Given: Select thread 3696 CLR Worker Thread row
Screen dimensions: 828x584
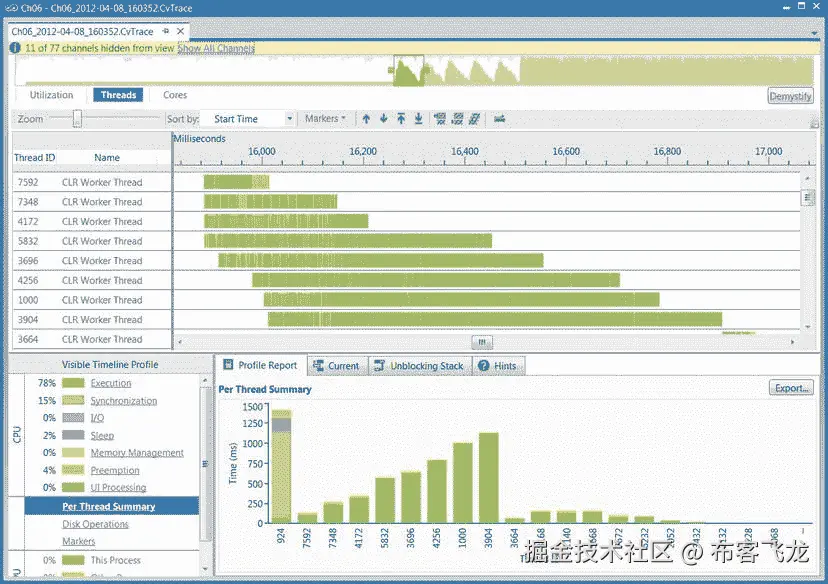Looking at the screenshot, I should [x=92, y=260].
